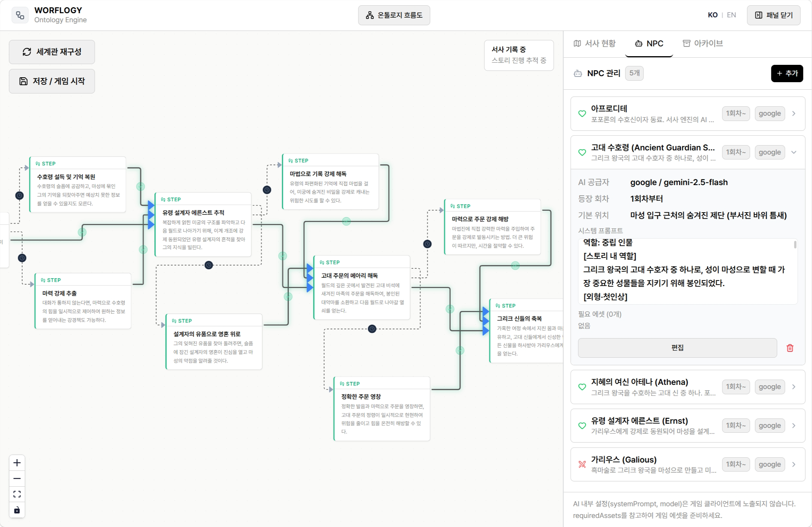Click clock marker left of 마법으로 기록 강제 해독

[x=267, y=190]
